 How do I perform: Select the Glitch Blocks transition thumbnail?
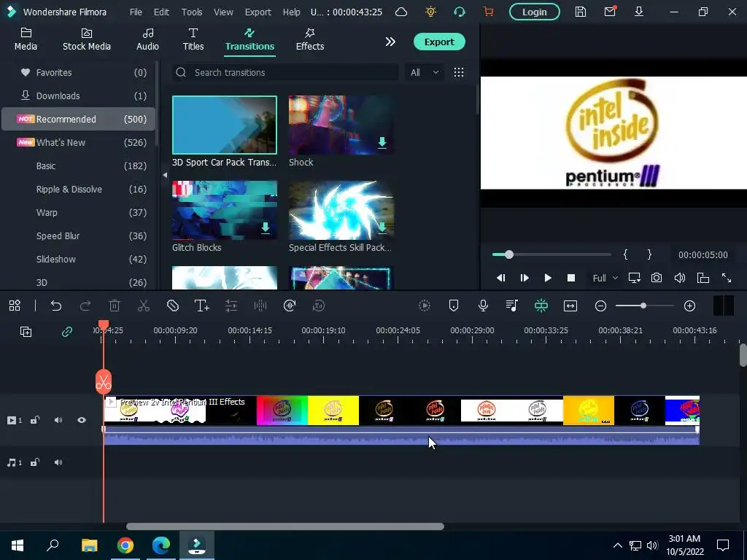[x=225, y=210]
